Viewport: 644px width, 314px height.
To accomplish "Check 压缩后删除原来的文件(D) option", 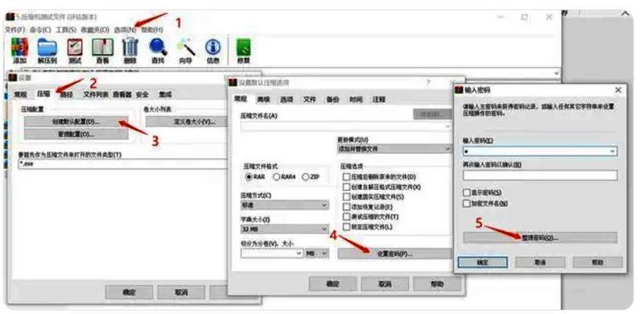I will click(346, 177).
